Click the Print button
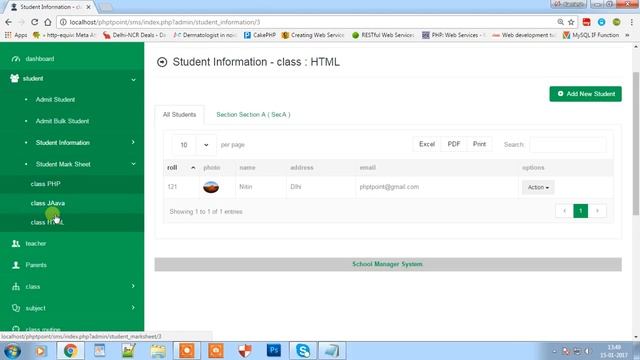This screenshot has height=360, width=640. coord(479,144)
